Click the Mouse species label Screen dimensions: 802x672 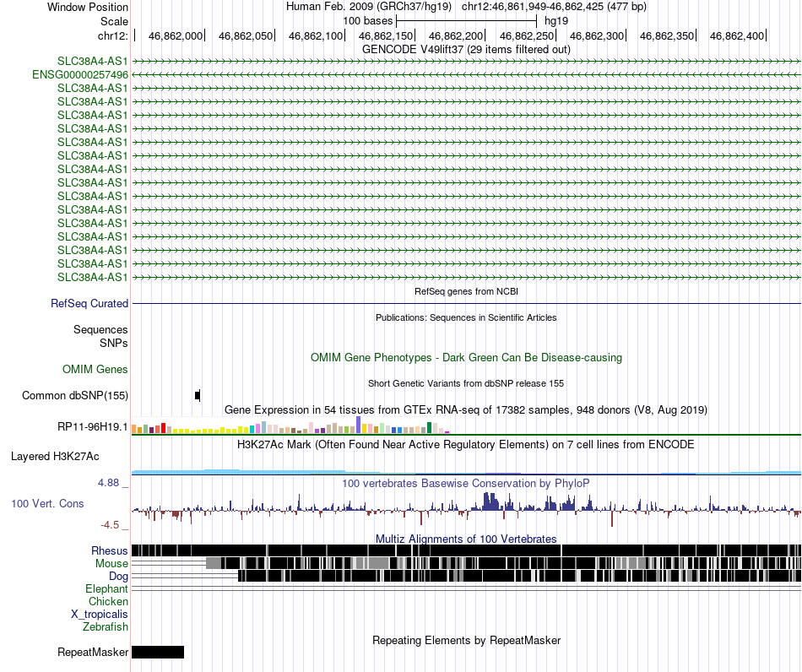coord(111,564)
